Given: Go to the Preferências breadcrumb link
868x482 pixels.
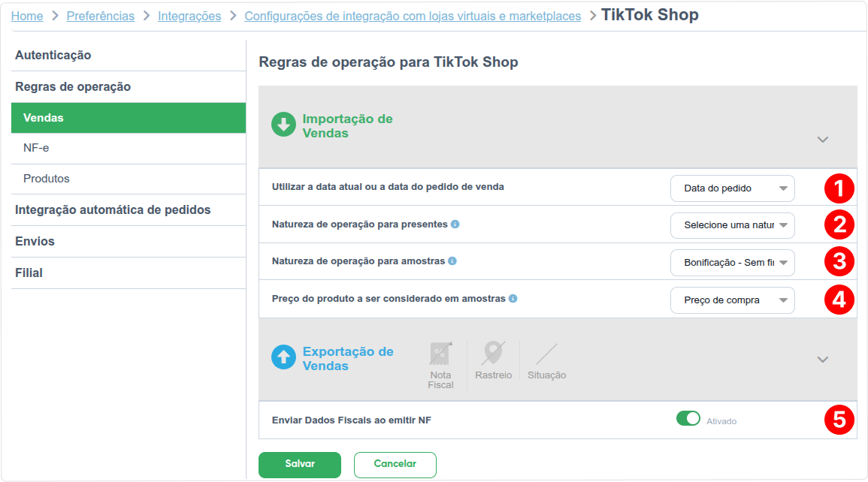Looking at the screenshot, I should click(100, 16).
